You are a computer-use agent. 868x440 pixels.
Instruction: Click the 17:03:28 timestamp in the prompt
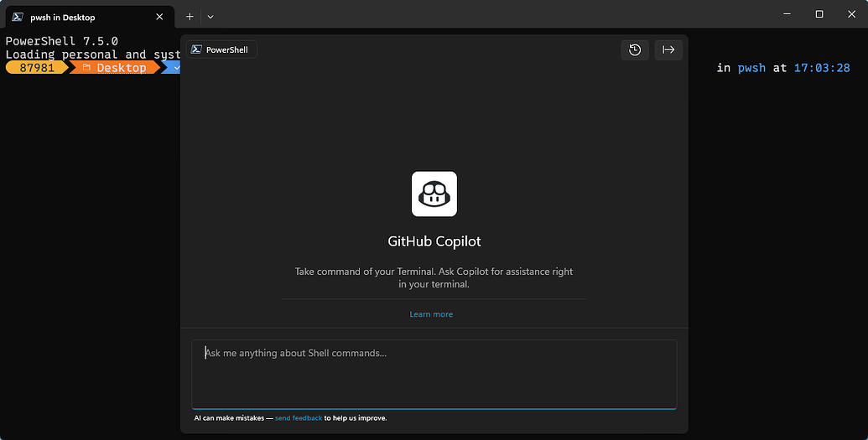click(822, 68)
